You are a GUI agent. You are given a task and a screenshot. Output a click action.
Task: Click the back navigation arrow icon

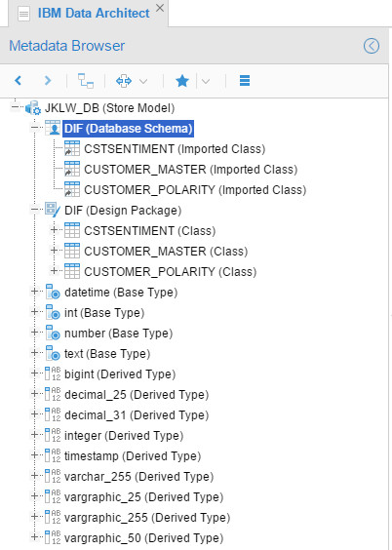[19, 81]
